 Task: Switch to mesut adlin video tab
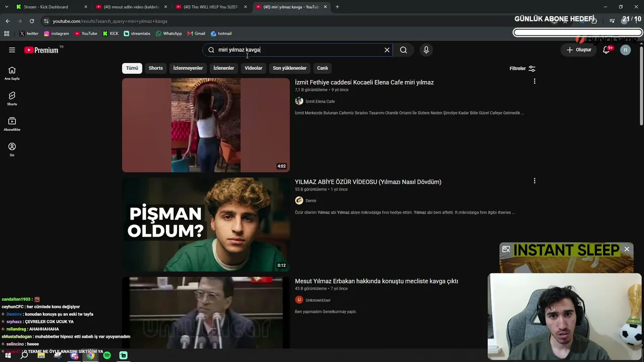pyautogui.click(x=132, y=7)
